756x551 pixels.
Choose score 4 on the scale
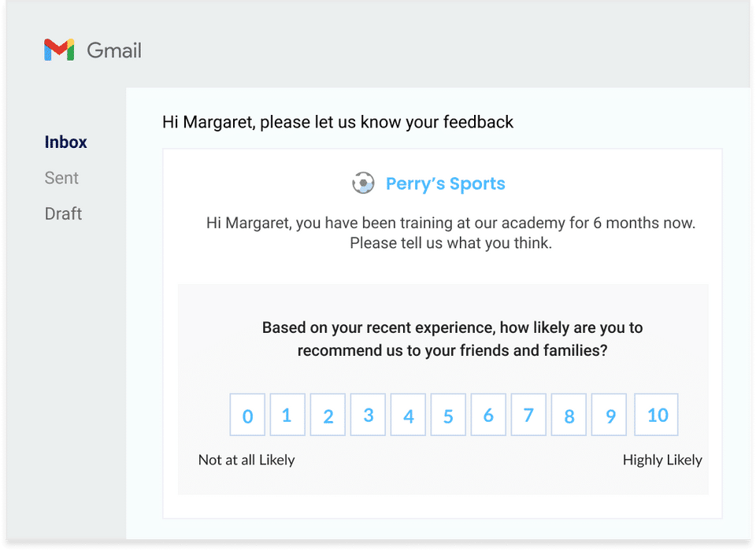tap(408, 415)
